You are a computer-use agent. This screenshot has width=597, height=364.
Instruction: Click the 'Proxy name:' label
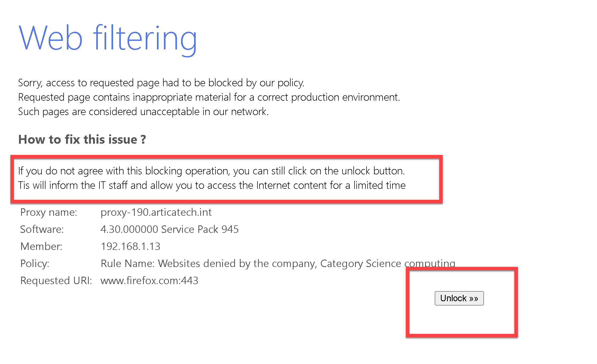click(x=49, y=212)
